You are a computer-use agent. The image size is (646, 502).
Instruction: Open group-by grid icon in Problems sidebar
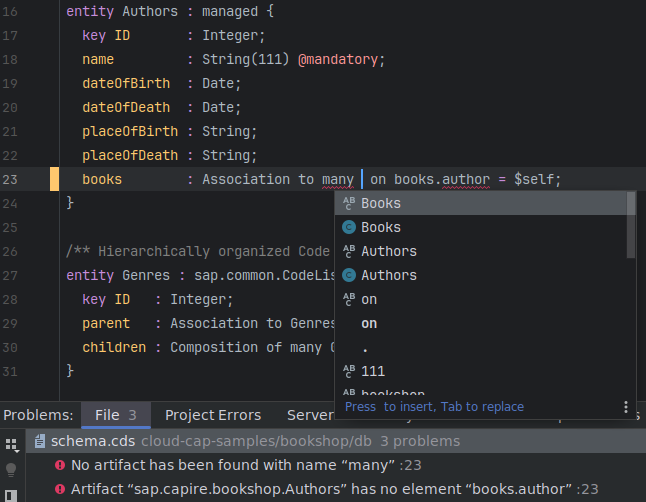[12, 445]
